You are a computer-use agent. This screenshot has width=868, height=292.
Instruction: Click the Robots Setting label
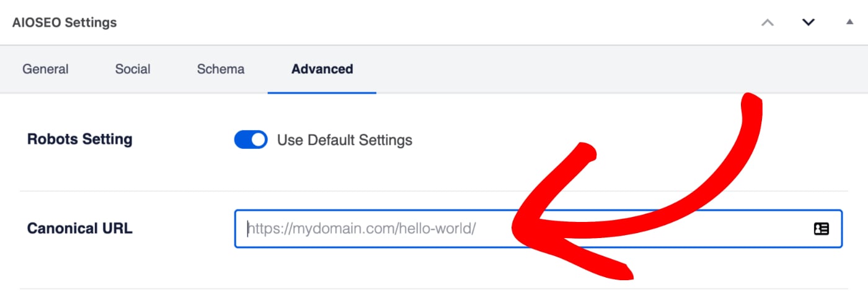[x=80, y=139]
